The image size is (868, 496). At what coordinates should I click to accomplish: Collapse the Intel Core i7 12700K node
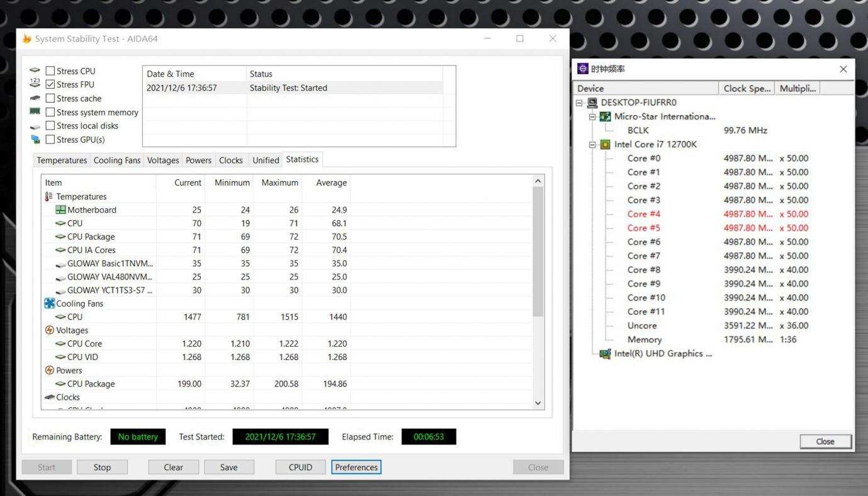tap(592, 144)
